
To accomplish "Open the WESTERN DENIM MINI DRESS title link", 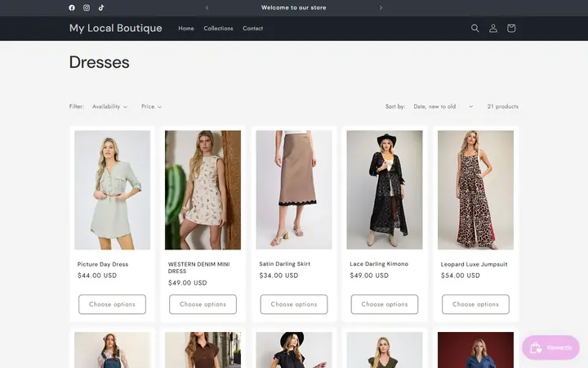I will 199,267.
